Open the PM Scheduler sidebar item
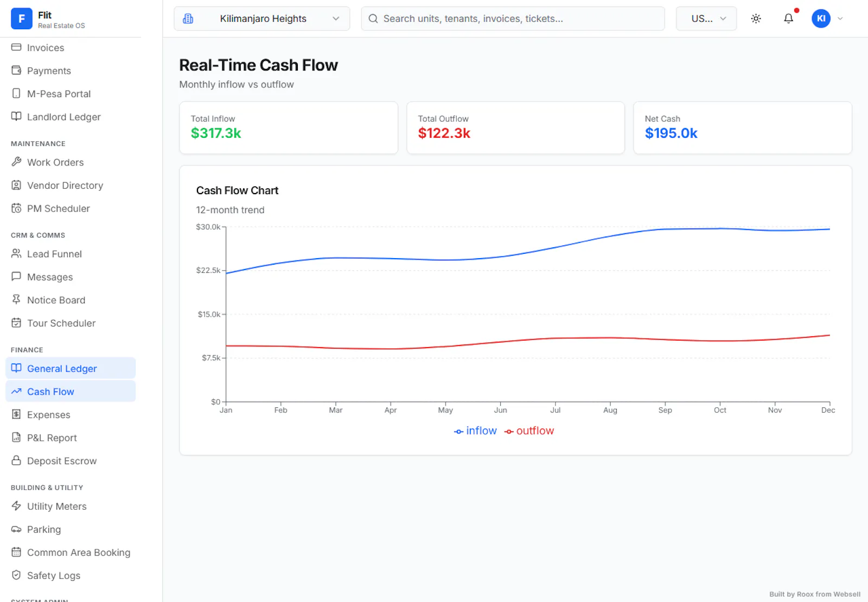The image size is (868, 602). (71, 208)
